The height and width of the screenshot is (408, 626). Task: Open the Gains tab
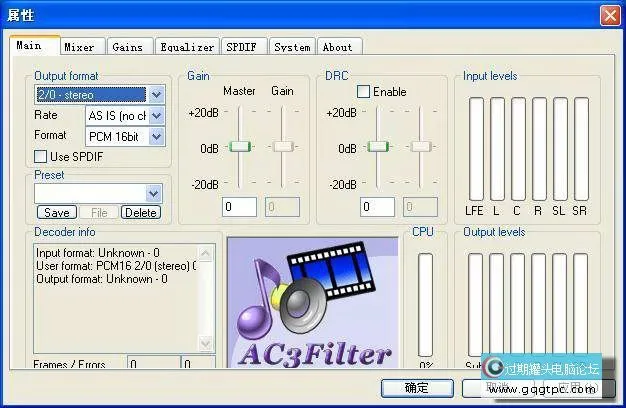pos(127,47)
